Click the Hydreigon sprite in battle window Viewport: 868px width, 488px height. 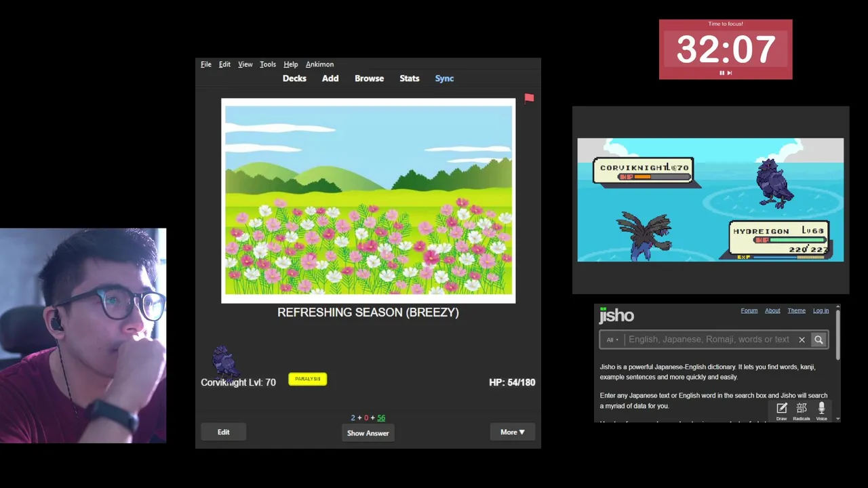coord(646,235)
